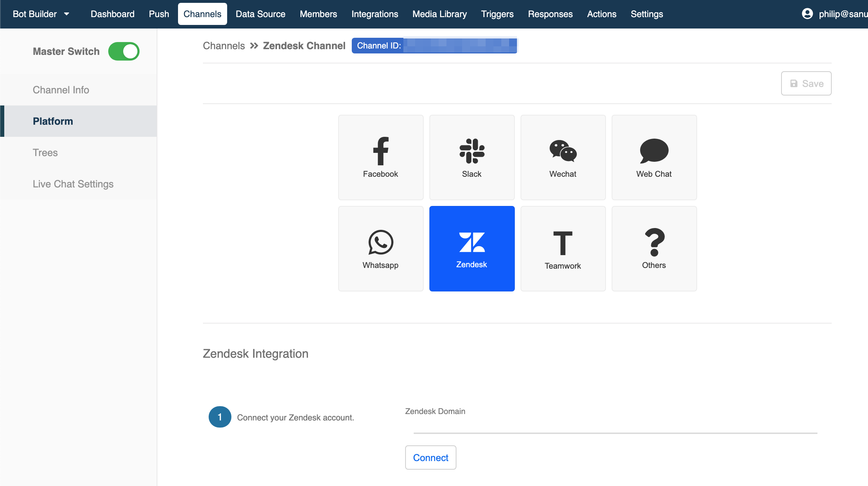Click the Zendesk Integration heading

point(255,353)
